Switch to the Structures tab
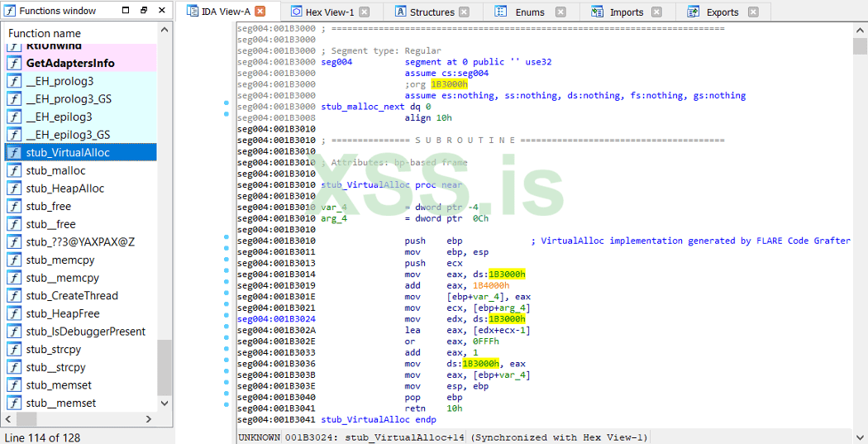This screenshot has height=444, width=868. pos(432,12)
